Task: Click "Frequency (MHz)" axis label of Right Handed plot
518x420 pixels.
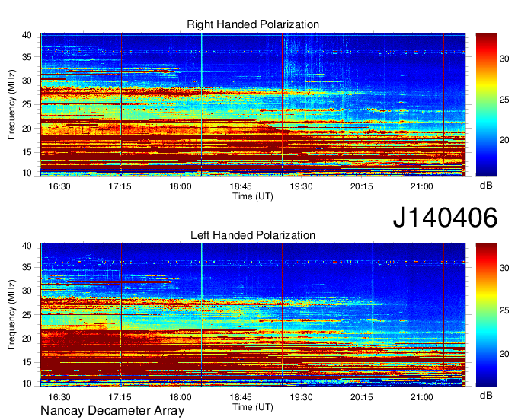Action: point(11,104)
